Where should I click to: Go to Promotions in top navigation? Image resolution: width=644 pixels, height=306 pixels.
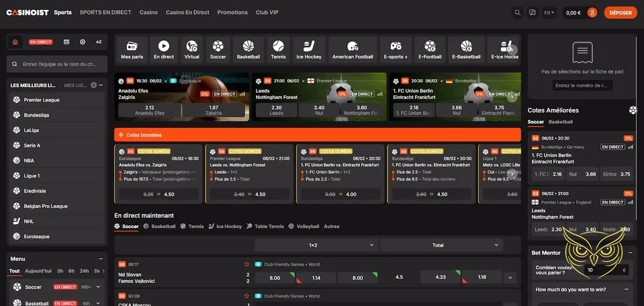click(232, 12)
